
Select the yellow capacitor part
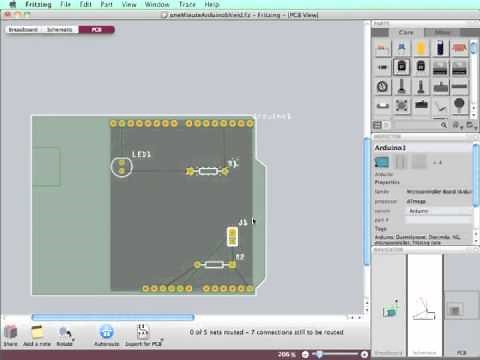(421, 48)
